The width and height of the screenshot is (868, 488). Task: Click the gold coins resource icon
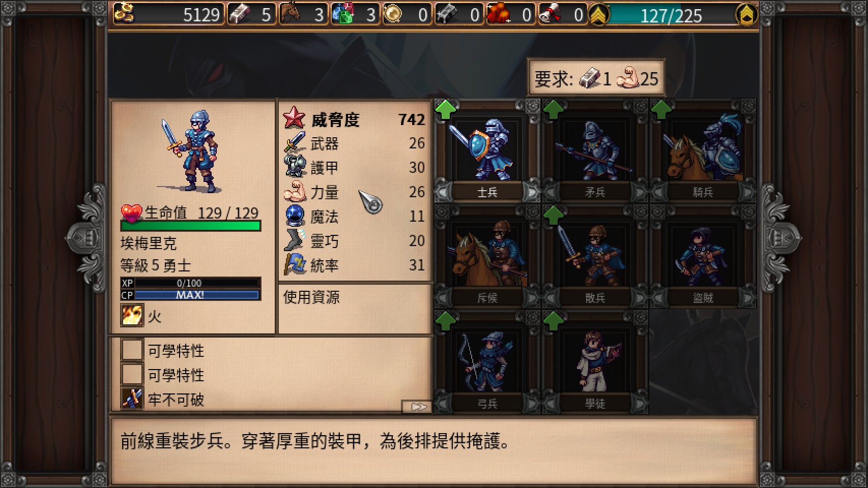point(124,14)
